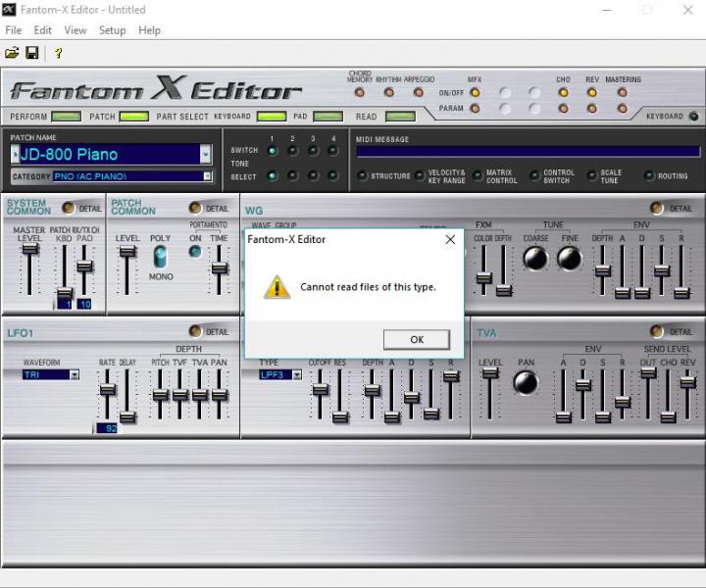This screenshot has height=588, width=706.
Task: Toggle the Rhythm LED button
Action: pos(389,93)
